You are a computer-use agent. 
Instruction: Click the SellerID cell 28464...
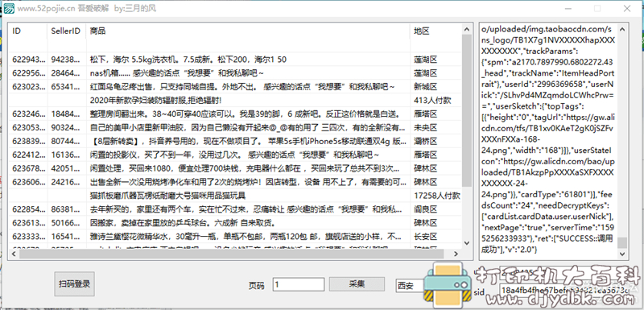click(x=66, y=73)
